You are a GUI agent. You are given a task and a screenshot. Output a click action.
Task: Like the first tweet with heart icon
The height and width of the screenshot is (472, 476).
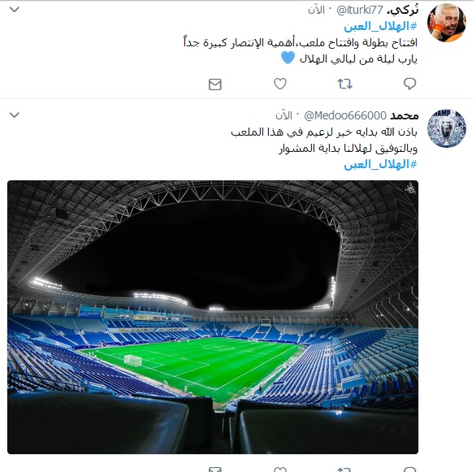point(280,84)
